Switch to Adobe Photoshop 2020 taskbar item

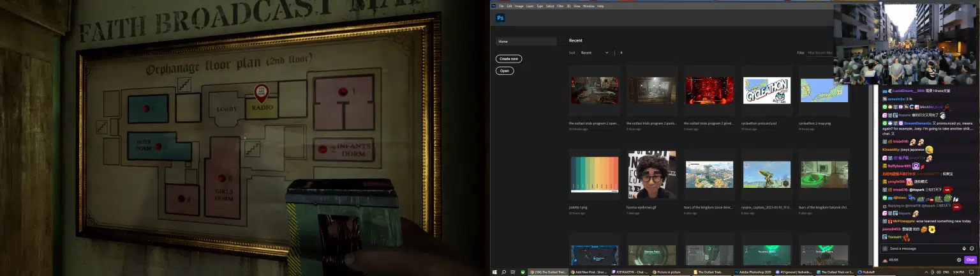pyautogui.click(x=752, y=272)
